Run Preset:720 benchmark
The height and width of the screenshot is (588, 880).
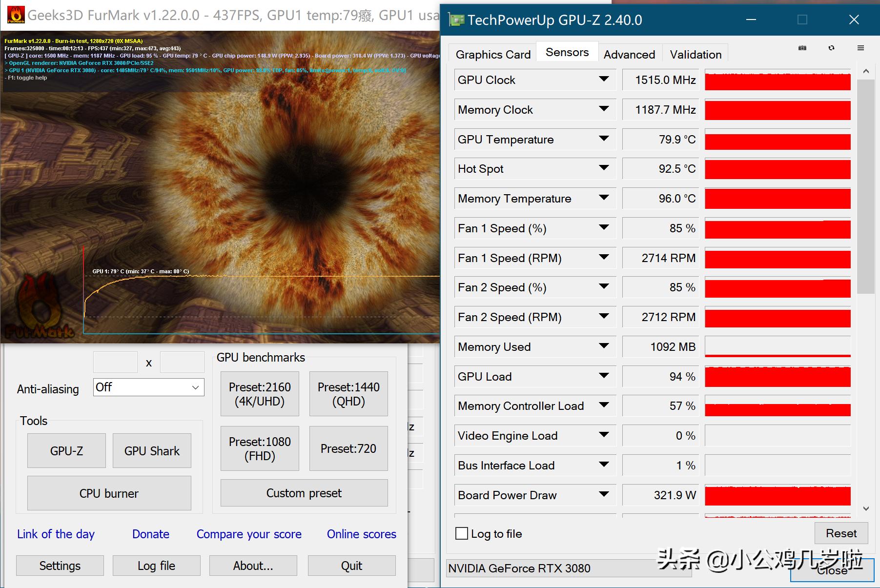348,448
